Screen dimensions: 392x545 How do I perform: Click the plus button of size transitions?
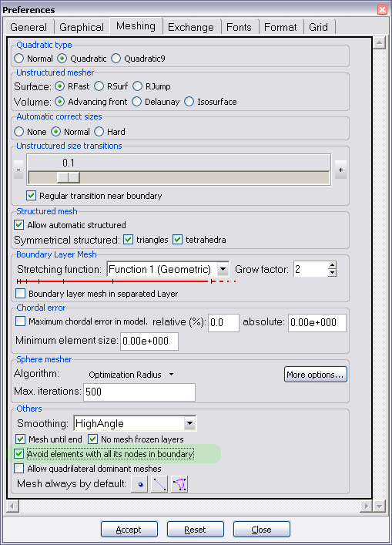tap(340, 170)
